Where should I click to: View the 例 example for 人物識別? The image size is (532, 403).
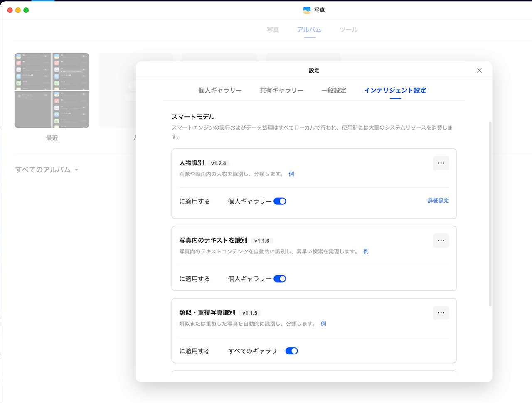[x=291, y=174]
